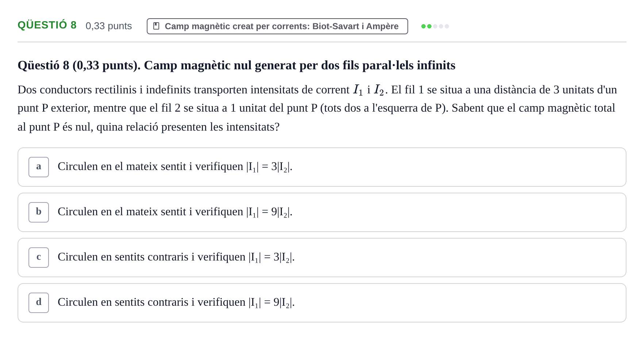Select the letter box for option a
This screenshot has width=644, height=340.
coord(39,167)
